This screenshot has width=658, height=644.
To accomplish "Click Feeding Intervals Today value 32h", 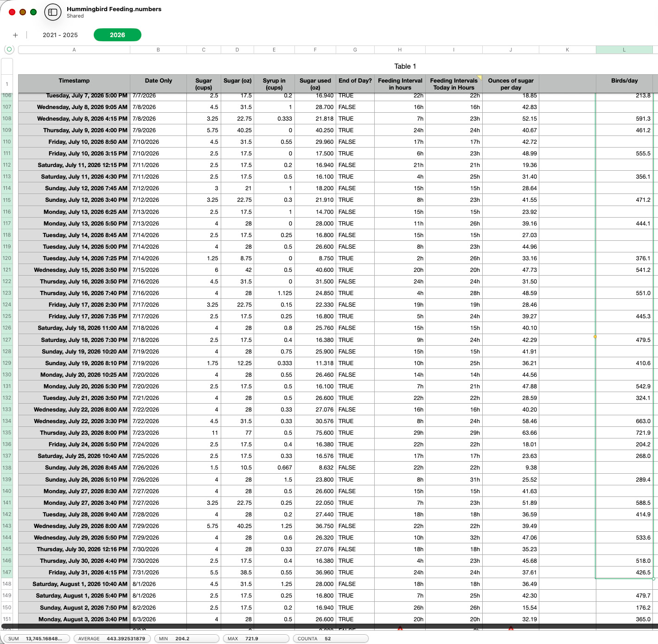I will pos(454,537).
